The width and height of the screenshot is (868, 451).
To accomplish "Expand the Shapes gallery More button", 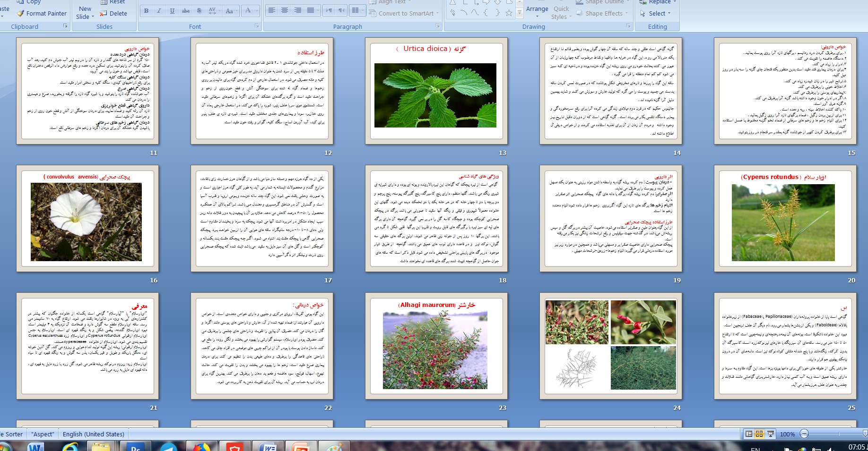I will (x=520, y=14).
